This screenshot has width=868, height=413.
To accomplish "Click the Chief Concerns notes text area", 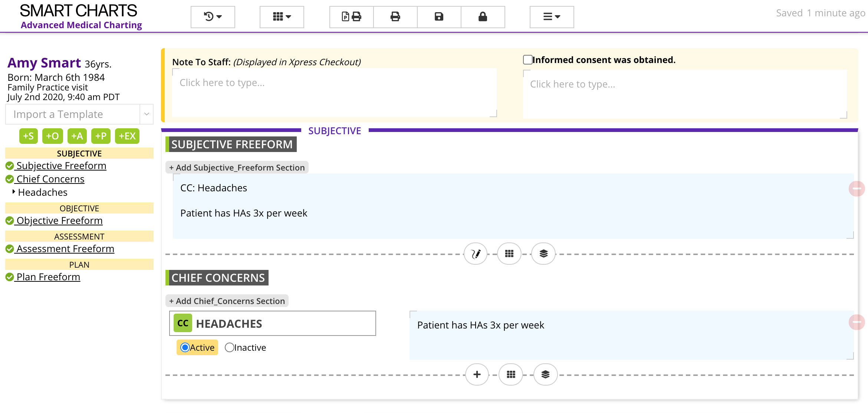I will 632,335.
